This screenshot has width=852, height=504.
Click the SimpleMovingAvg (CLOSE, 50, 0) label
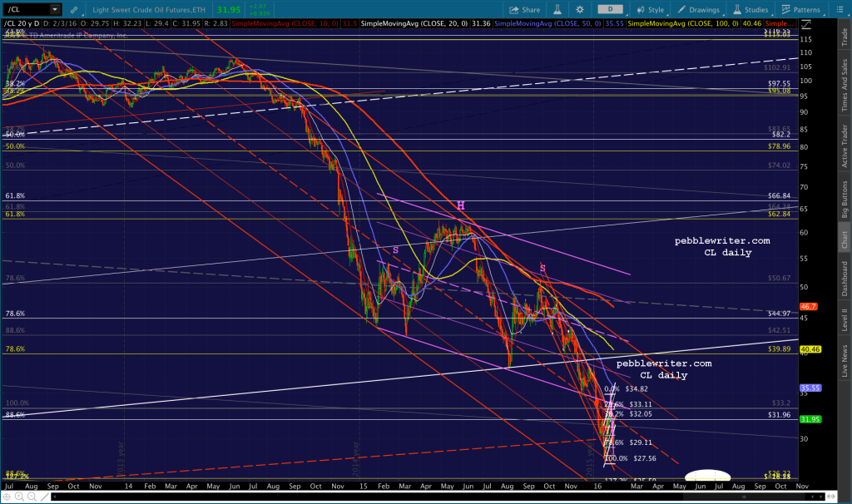[547, 24]
